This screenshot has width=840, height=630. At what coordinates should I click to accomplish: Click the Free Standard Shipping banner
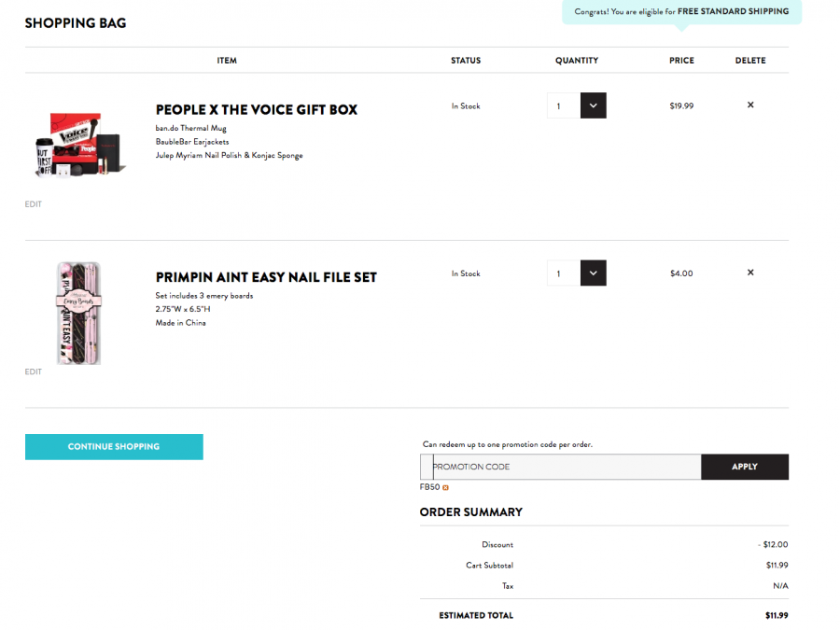681,12
